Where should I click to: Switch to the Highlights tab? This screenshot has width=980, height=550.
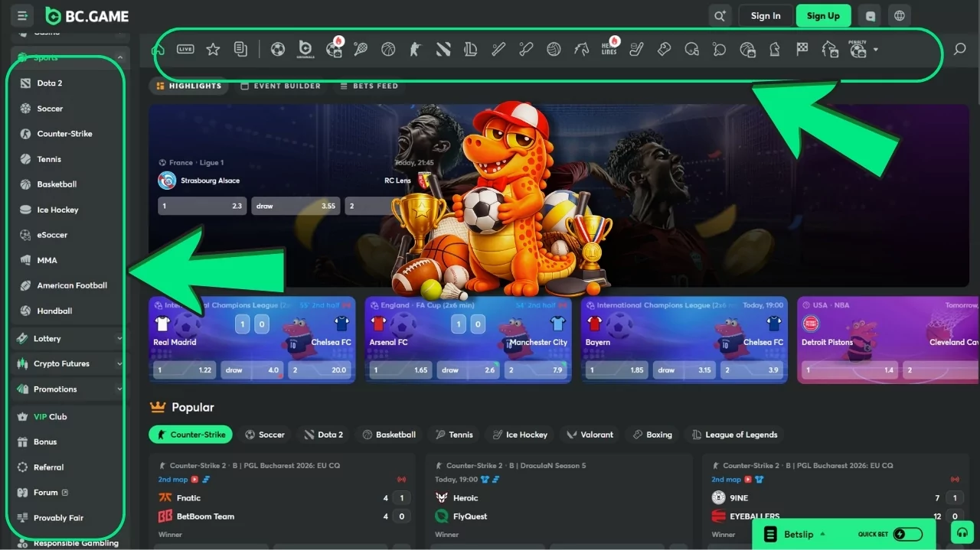188,86
